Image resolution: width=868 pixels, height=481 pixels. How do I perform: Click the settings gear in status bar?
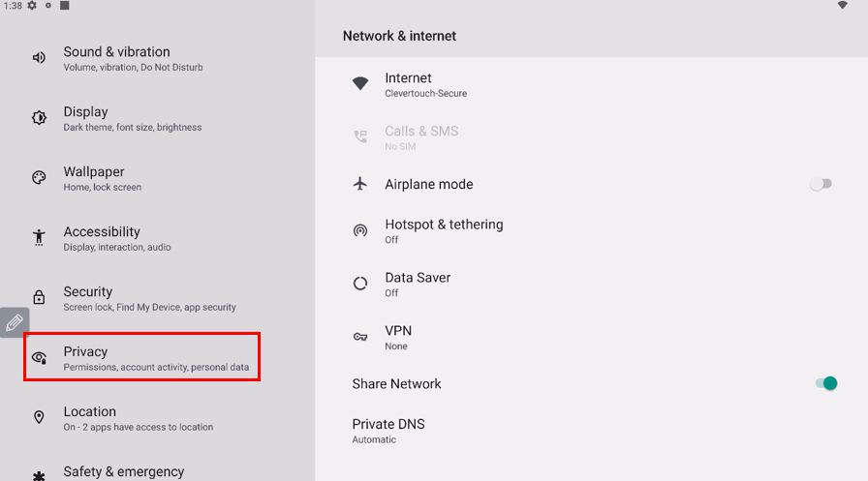[x=32, y=6]
